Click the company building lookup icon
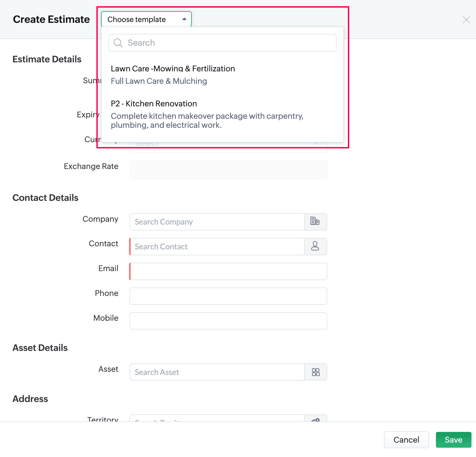Image resolution: width=476 pixels, height=457 pixels. tap(315, 222)
